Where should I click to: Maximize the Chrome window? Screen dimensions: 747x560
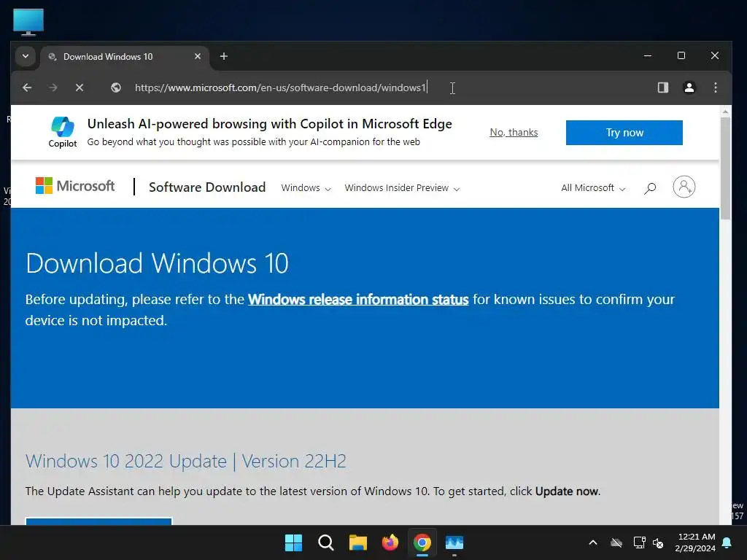681,55
